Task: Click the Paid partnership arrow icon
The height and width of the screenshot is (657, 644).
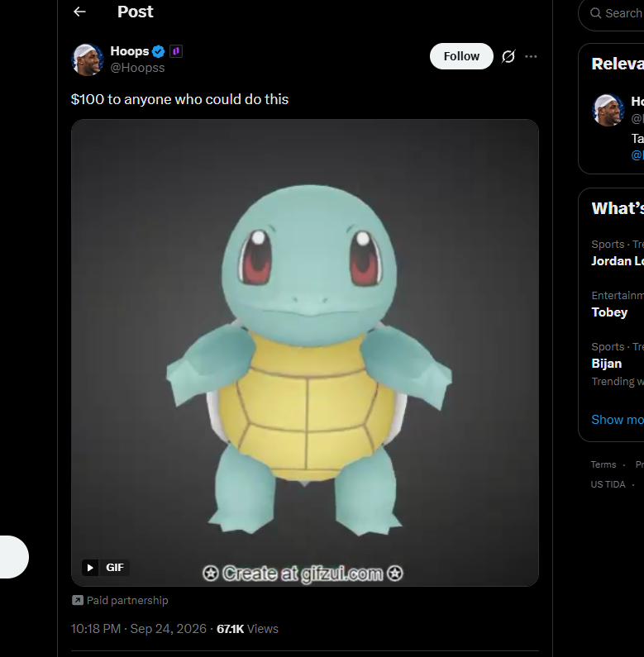Action: pyautogui.click(x=78, y=601)
